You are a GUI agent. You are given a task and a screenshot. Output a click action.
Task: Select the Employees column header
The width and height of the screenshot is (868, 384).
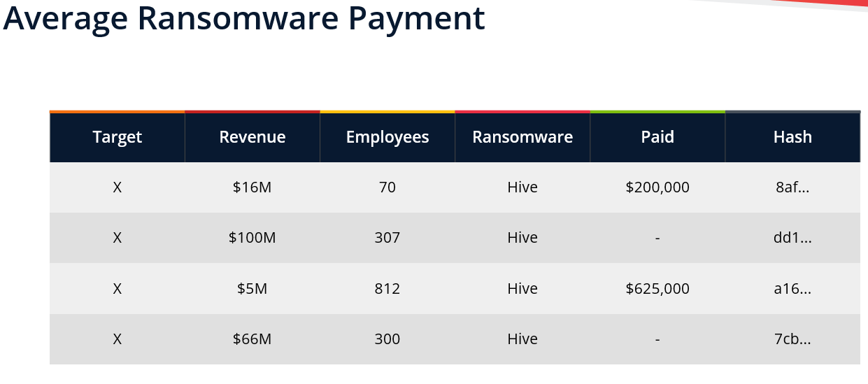(x=387, y=137)
